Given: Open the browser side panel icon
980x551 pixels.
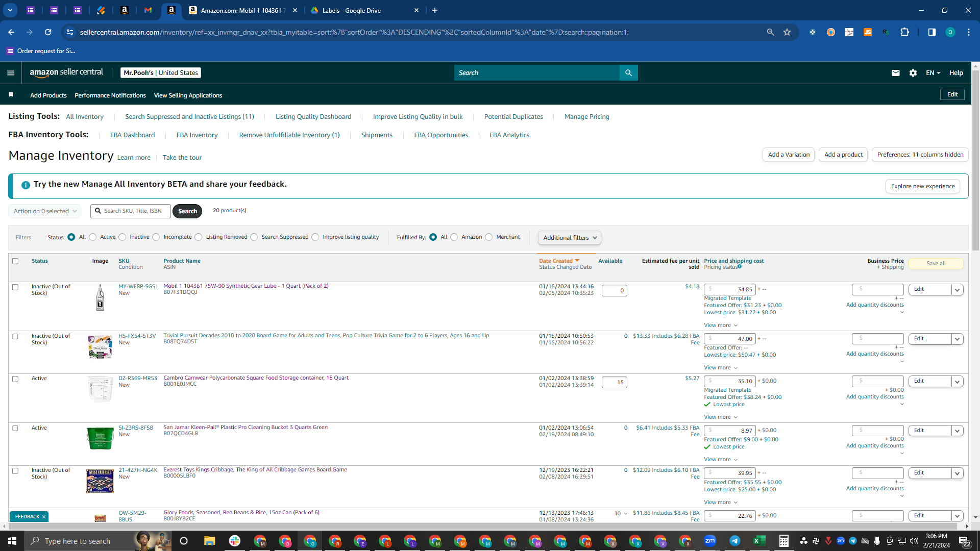Looking at the screenshot, I should tap(932, 32).
